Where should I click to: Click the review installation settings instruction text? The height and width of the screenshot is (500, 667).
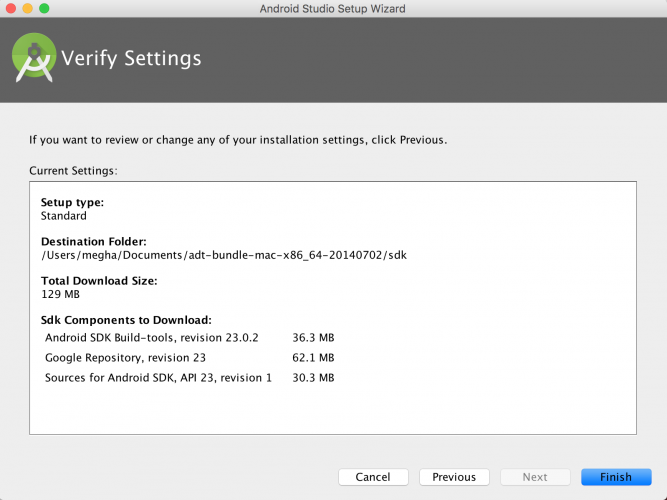[238, 140]
